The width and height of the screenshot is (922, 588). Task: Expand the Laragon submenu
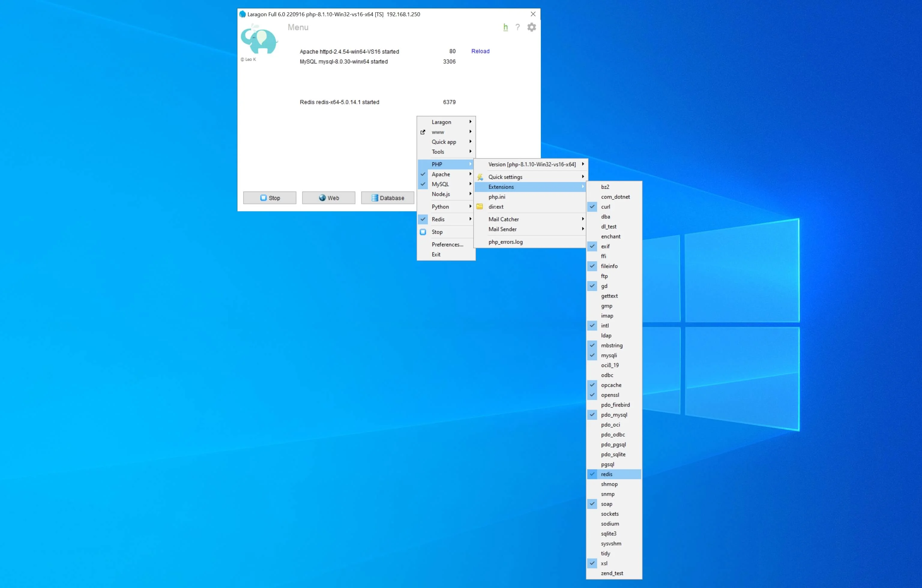(446, 122)
